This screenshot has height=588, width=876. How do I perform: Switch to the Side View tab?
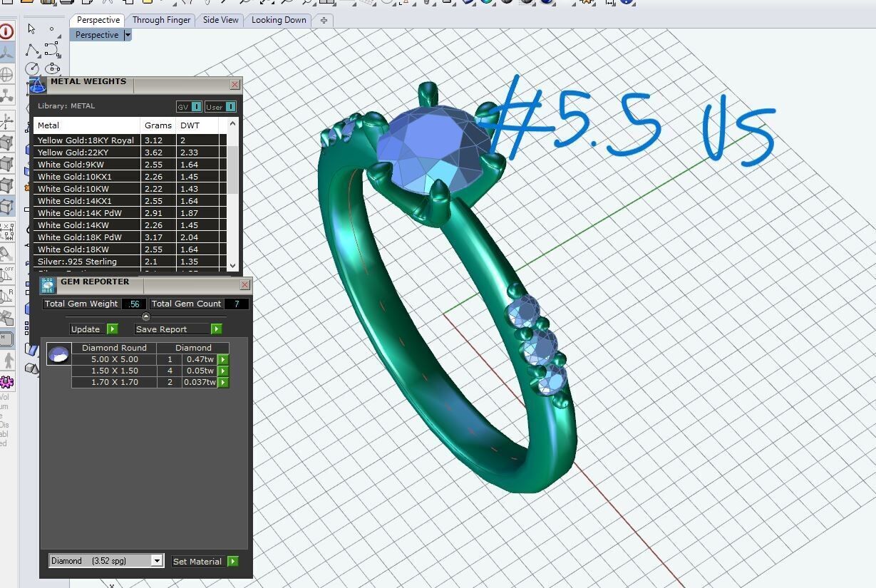(221, 20)
